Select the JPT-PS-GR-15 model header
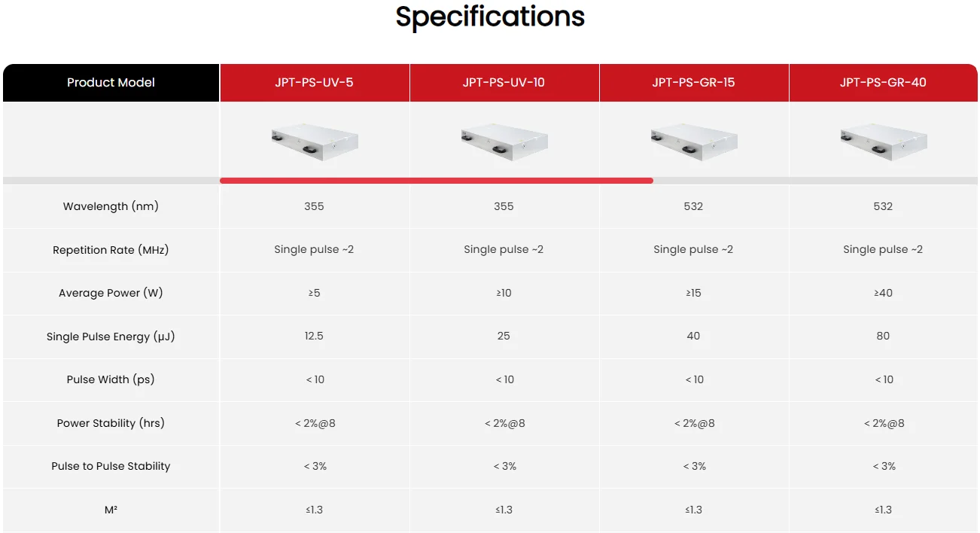This screenshot has height=533, width=980. tap(693, 83)
